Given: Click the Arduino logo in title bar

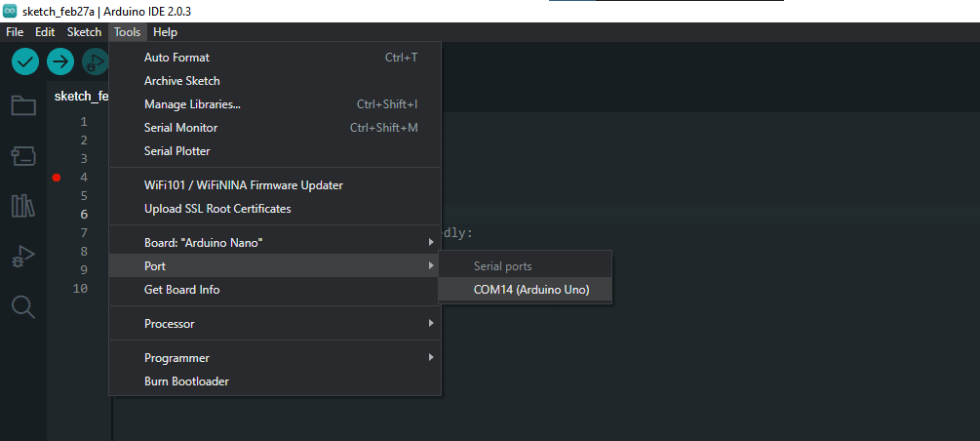Looking at the screenshot, I should [x=10, y=11].
